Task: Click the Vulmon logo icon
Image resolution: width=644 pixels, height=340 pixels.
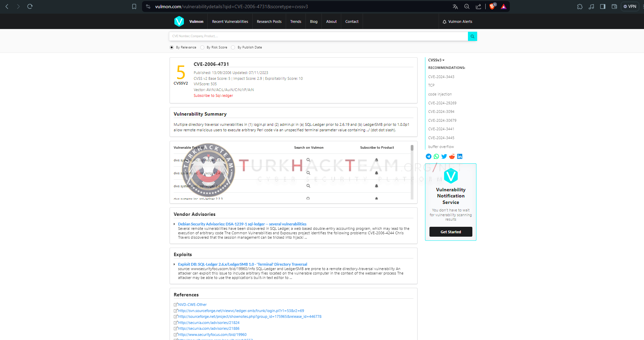Action: tap(179, 21)
